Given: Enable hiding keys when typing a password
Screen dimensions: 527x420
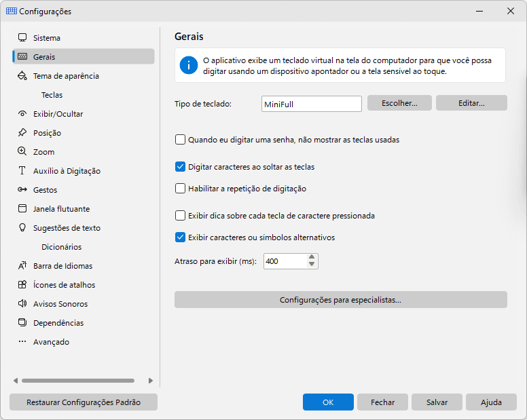Looking at the screenshot, I should (x=180, y=140).
